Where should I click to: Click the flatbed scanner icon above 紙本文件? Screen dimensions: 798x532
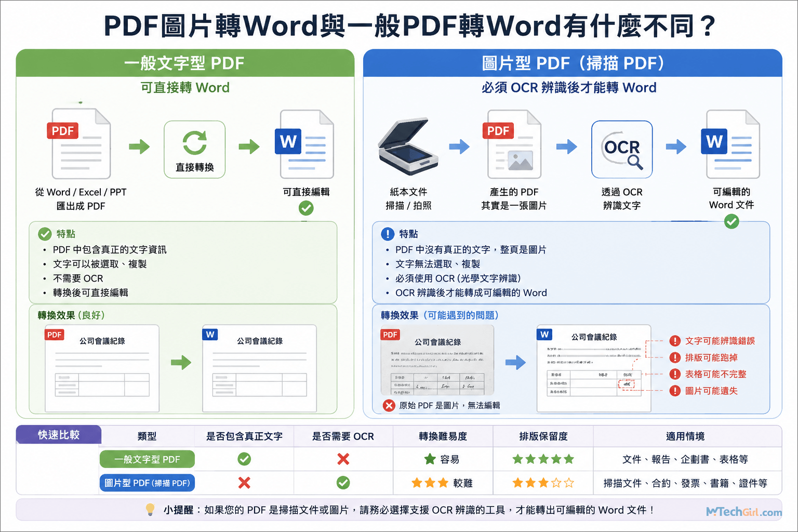[408, 147]
